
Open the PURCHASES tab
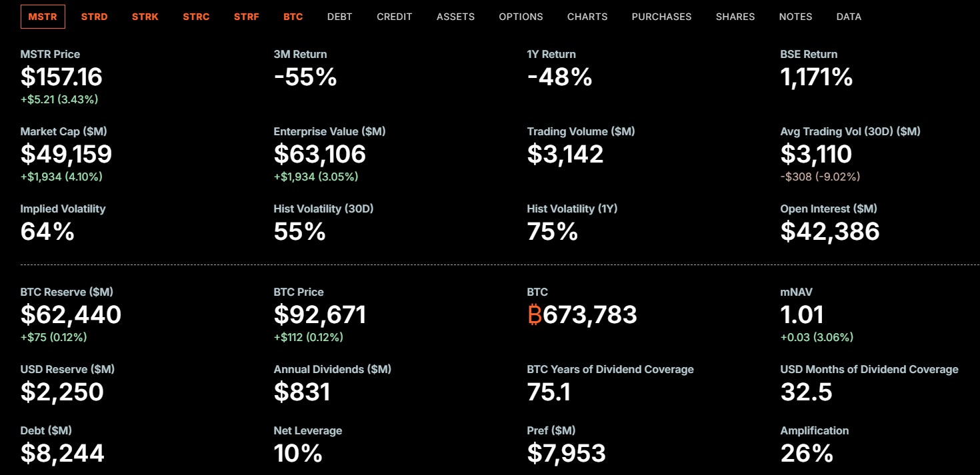pos(661,17)
